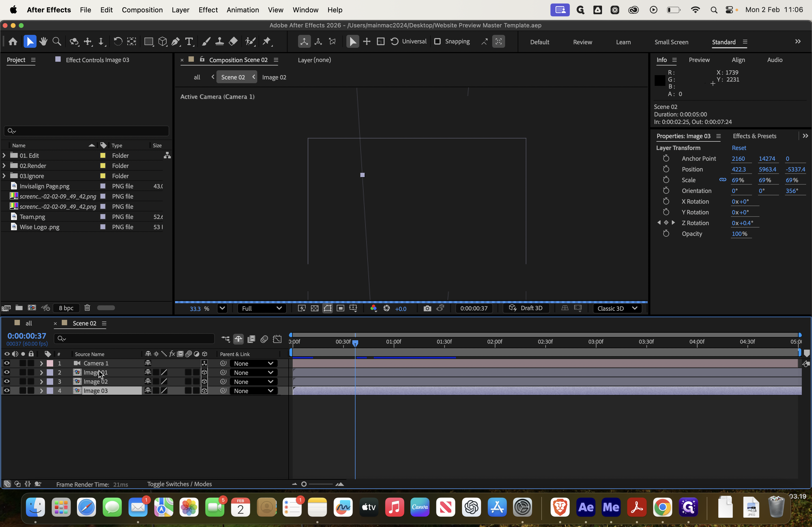Choose the Rectangle shape tool

148,42
